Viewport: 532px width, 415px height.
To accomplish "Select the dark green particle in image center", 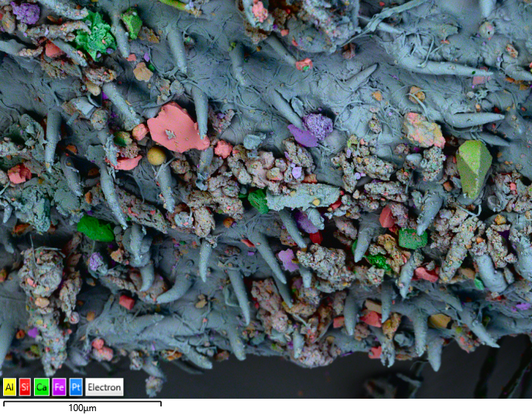I will 259,202.
